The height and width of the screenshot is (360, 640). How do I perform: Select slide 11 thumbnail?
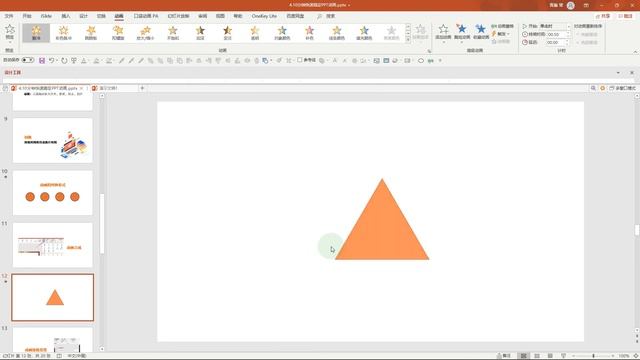click(53, 245)
